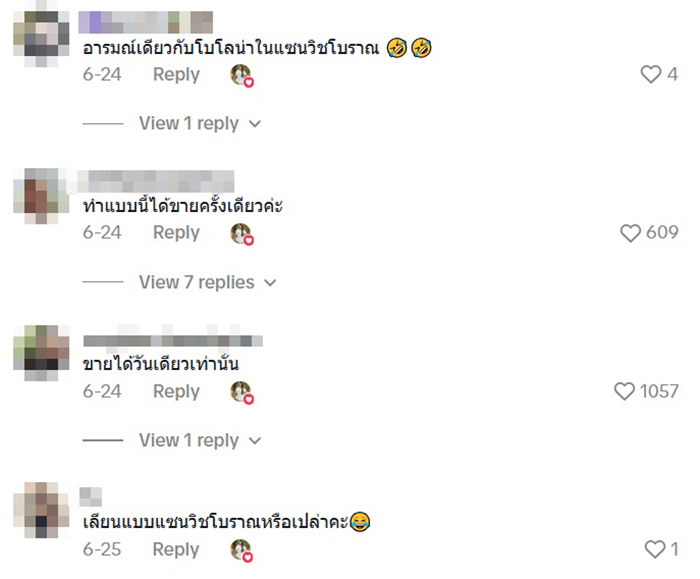Click creator-liked avatar badge on 1057-like comment
700x579 pixels.
[242, 392]
